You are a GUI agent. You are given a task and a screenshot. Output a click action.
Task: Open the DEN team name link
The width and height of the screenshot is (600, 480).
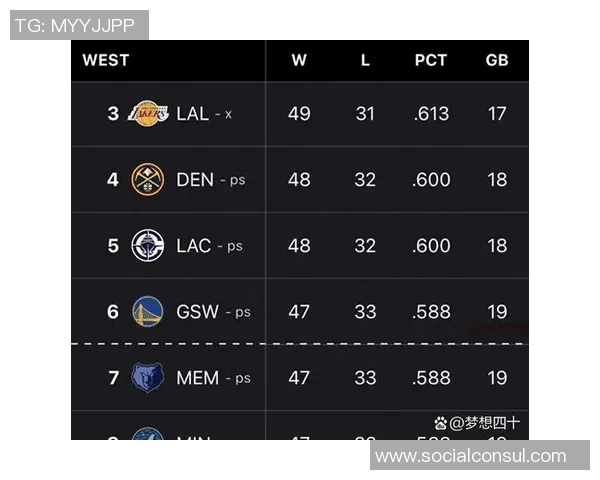tap(195, 180)
